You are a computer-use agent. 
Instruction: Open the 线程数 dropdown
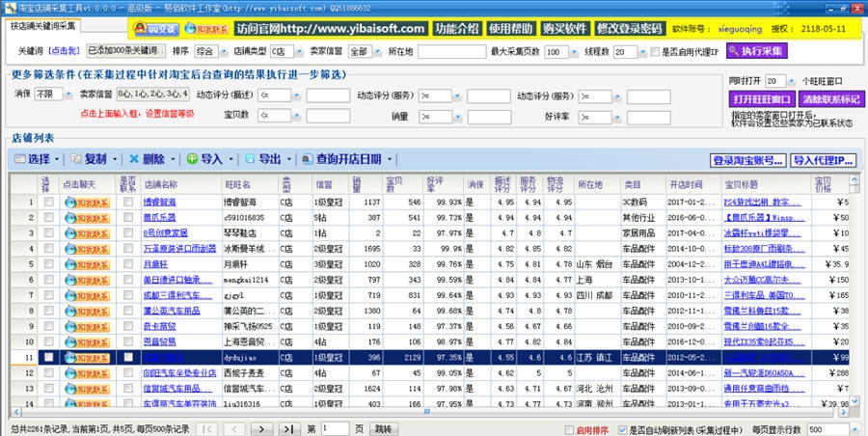(643, 52)
